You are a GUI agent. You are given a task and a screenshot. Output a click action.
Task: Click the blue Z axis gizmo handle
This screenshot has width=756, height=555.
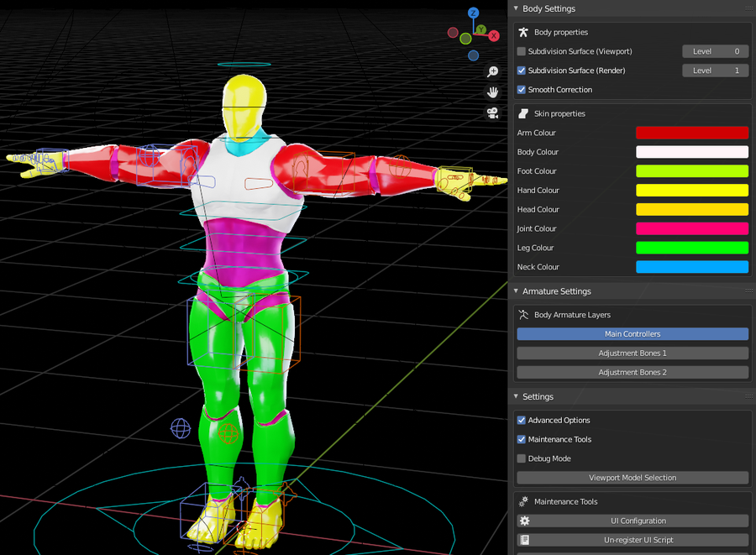(474, 13)
